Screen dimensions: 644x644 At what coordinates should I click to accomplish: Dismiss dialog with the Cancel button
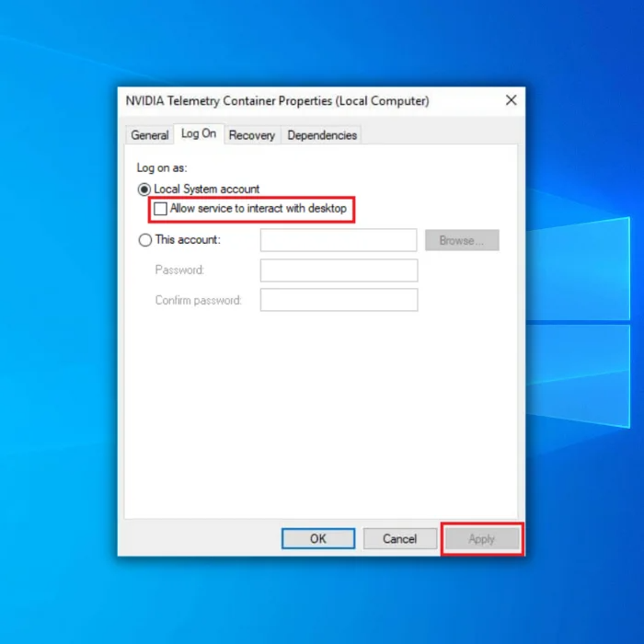pos(399,538)
